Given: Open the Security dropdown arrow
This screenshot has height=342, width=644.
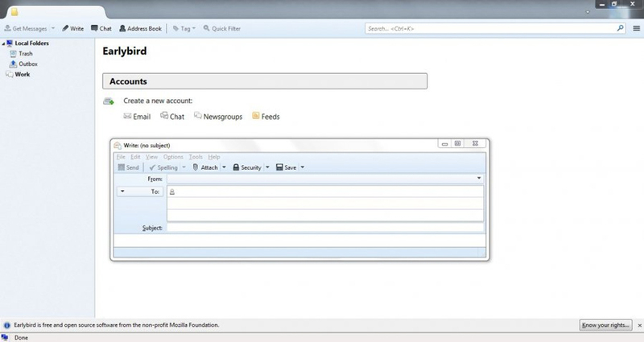Looking at the screenshot, I should (x=267, y=167).
